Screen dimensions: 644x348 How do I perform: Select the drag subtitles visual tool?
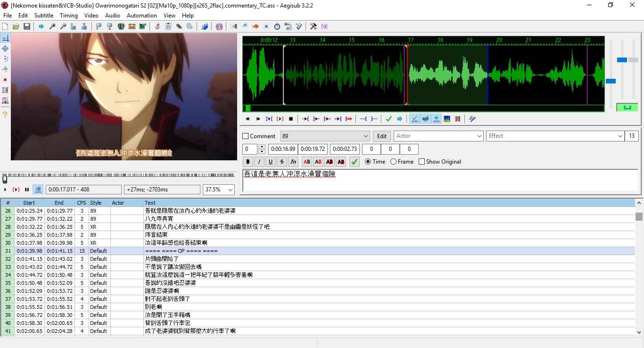(x=5, y=48)
